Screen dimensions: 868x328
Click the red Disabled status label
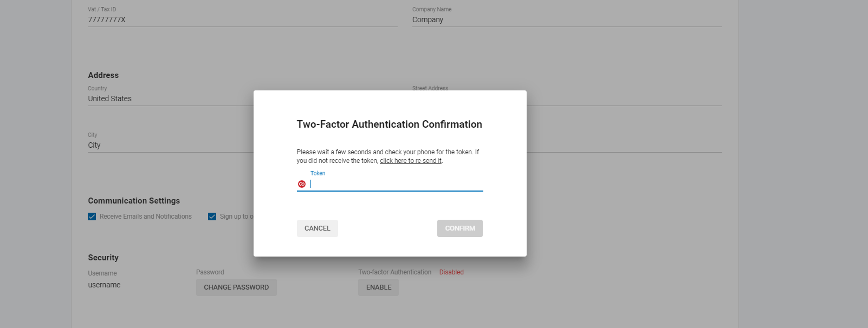coord(451,272)
